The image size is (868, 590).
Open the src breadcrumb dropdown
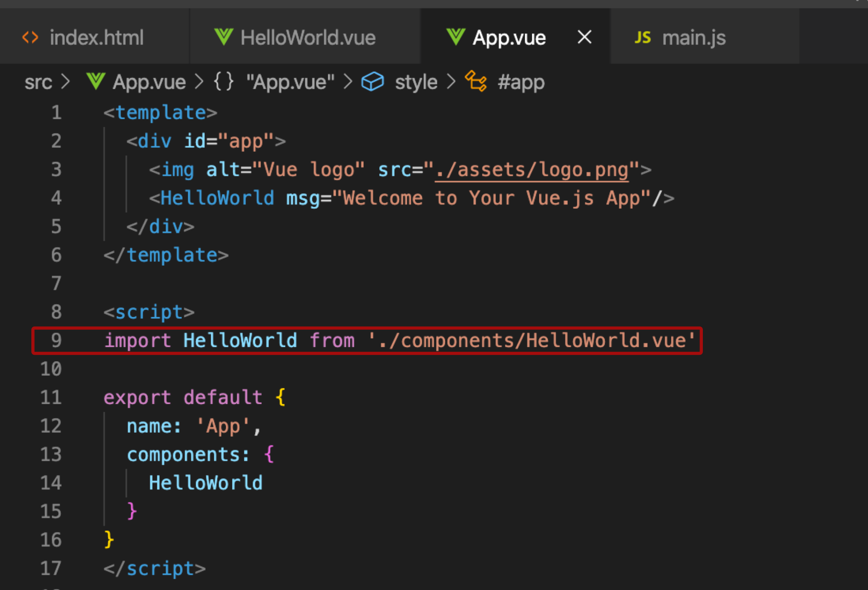click(38, 82)
